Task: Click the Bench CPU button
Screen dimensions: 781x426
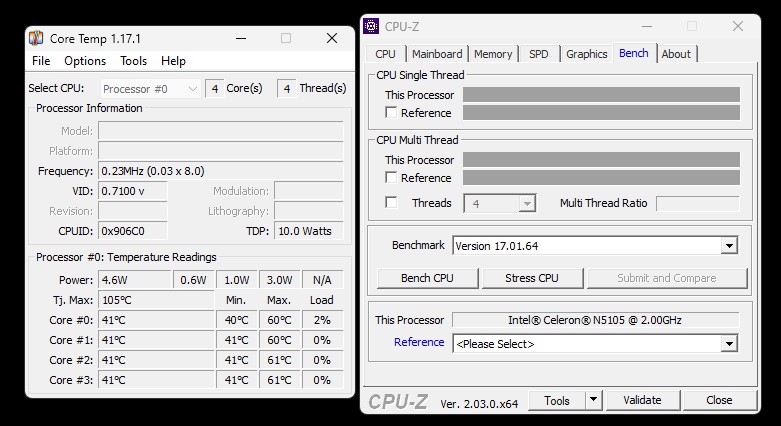Action: (427, 278)
